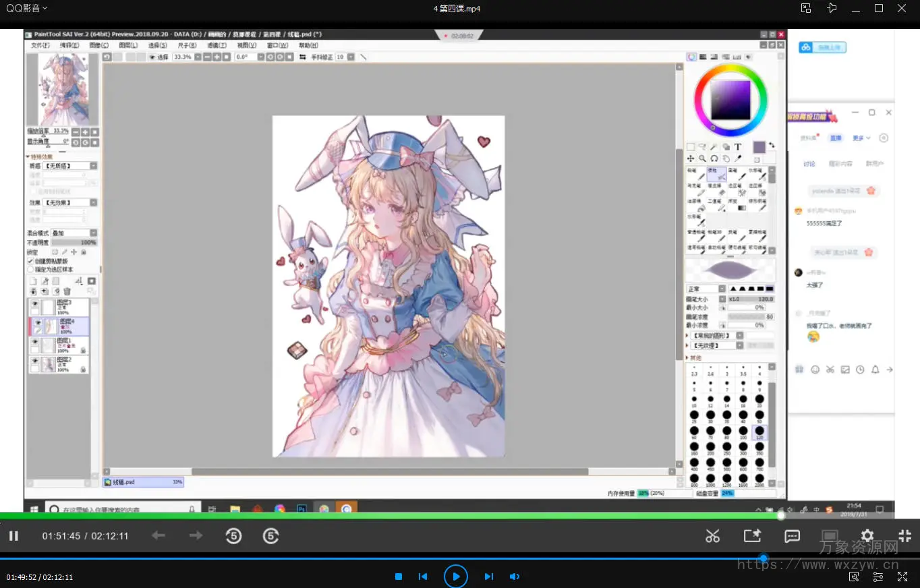
Task: Click the blue play button at bottom center
Action: click(456, 577)
